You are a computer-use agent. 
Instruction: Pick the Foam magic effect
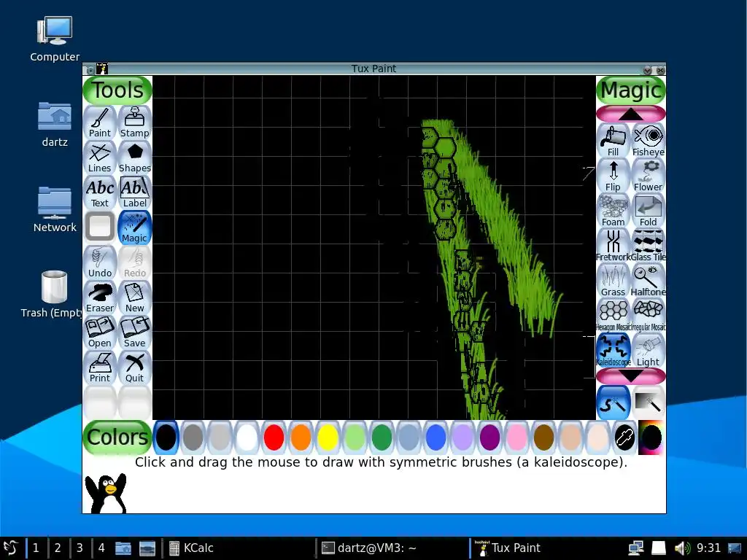pyautogui.click(x=613, y=211)
